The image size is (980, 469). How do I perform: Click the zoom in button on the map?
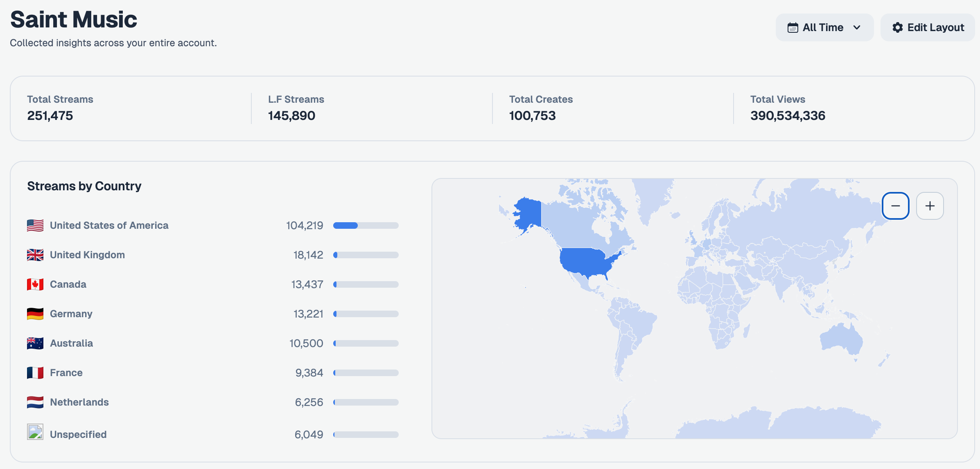click(930, 206)
